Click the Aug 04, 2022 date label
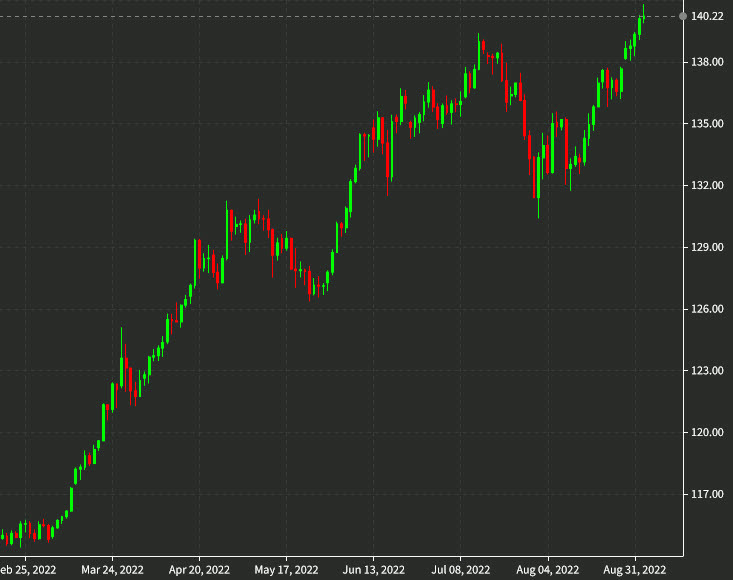733x580 pixels. point(547,570)
